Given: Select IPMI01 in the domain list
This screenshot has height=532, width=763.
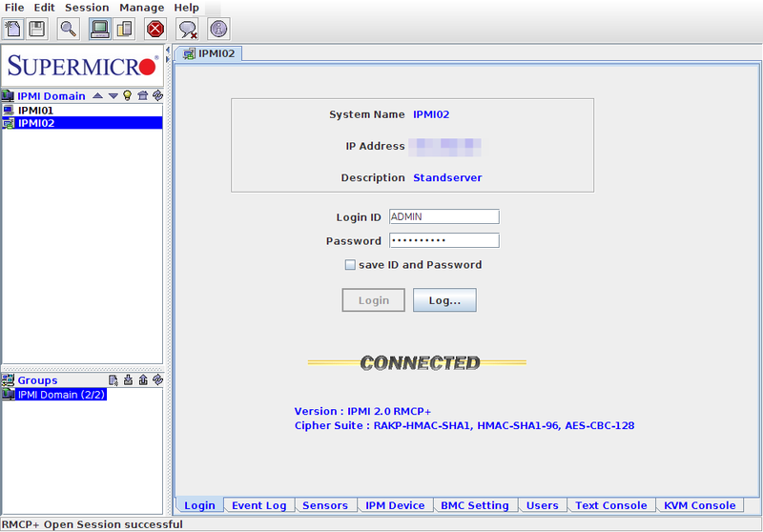Looking at the screenshot, I should 82,111.
